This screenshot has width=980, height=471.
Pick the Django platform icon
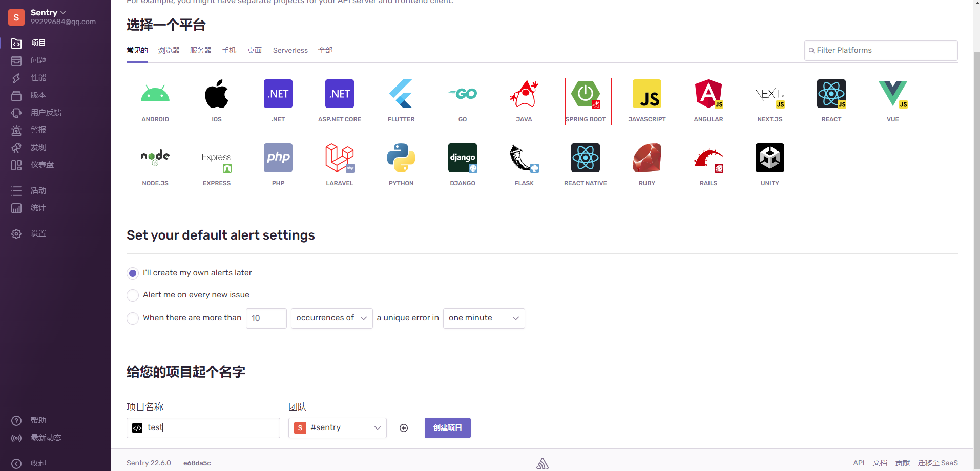463,158
